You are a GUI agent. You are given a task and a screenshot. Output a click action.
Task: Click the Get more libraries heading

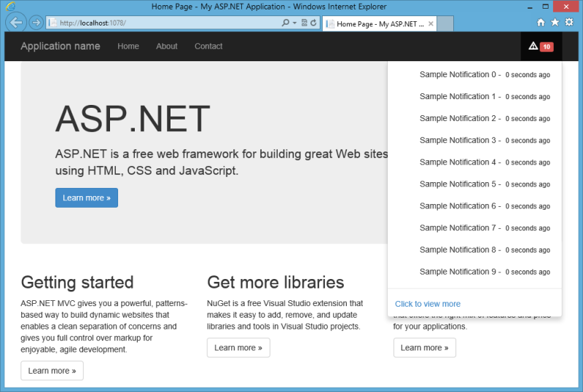(x=275, y=282)
